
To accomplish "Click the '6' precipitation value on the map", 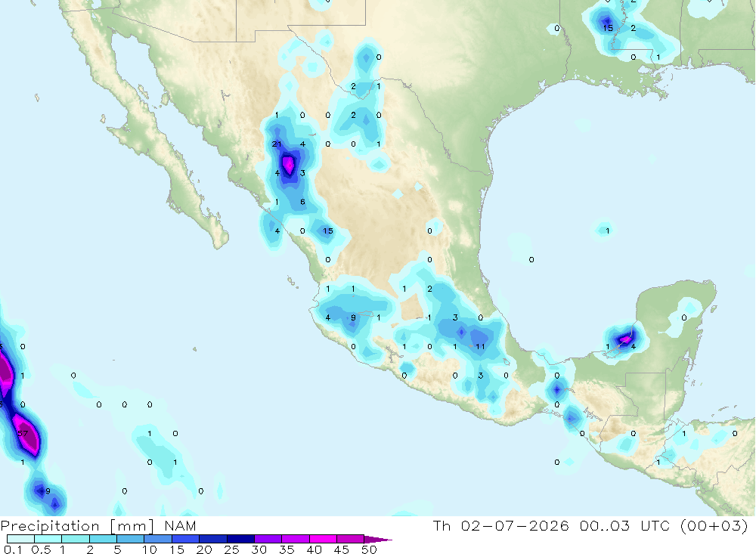I will pyautogui.click(x=302, y=202).
